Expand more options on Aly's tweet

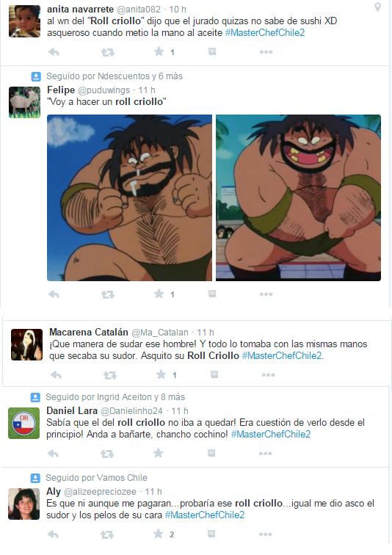265,534
